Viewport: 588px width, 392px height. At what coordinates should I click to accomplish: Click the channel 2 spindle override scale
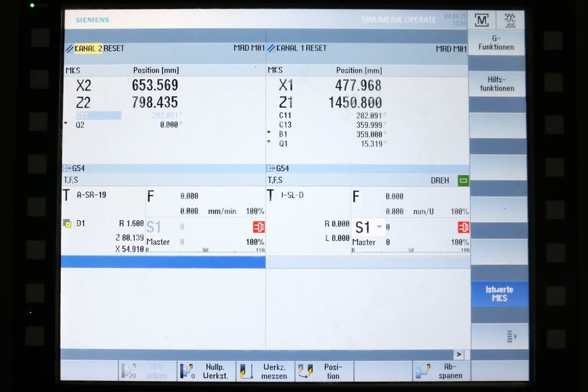(x=205, y=250)
